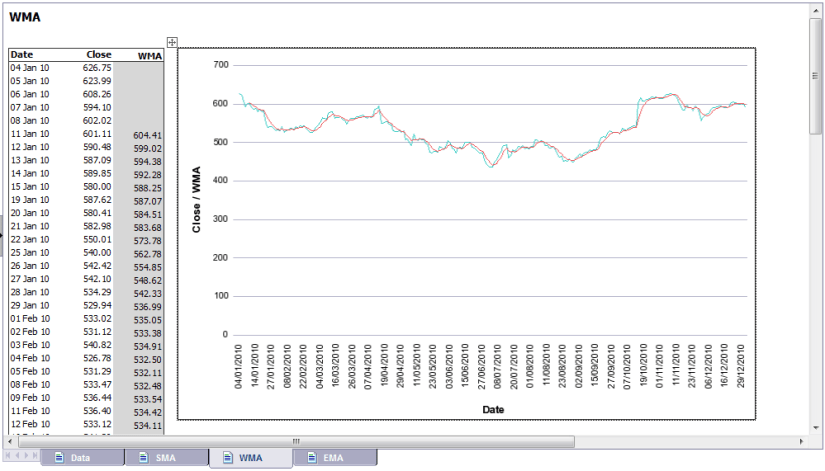Image resolution: width=825 pixels, height=471 pixels.
Task: Click the horizontal scrollbar right arrow
Action: click(x=801, y=442)
